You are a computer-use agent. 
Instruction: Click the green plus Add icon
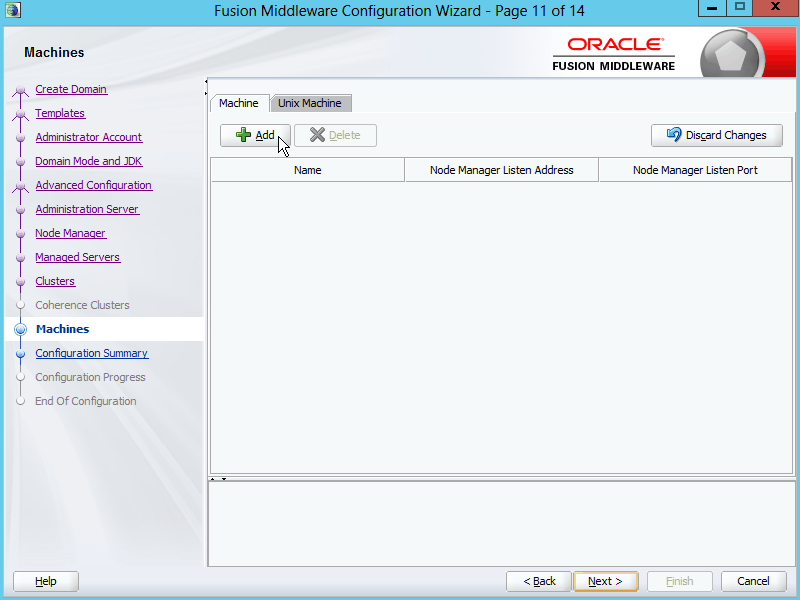coord(243,136)
